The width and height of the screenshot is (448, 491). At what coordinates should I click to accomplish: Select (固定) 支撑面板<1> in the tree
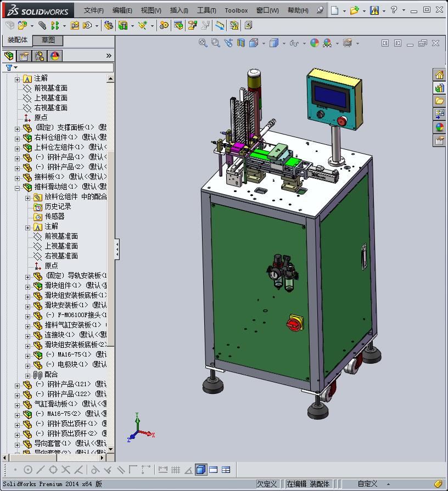[71, 127]
